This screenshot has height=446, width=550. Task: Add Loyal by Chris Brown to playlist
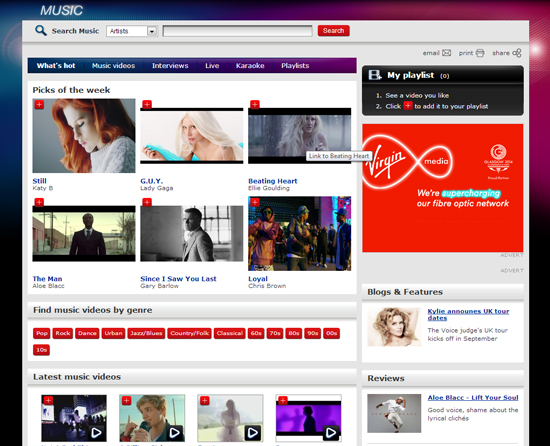click(255, 202)
